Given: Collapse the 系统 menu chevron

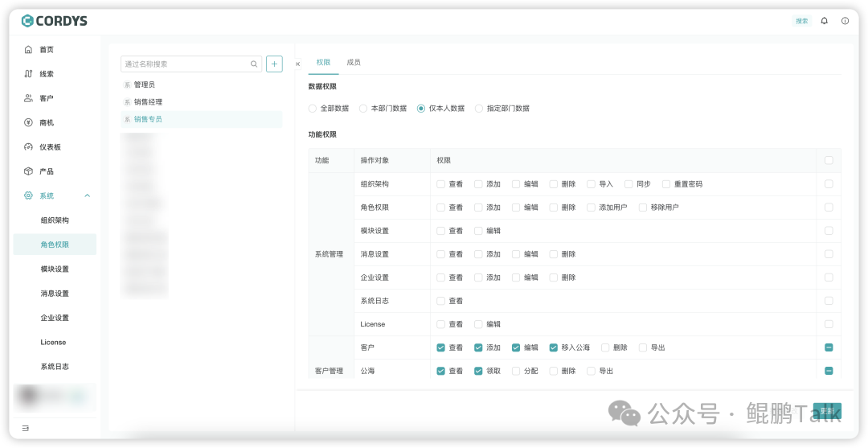Looking at the screenshot, I should [87, 196].
